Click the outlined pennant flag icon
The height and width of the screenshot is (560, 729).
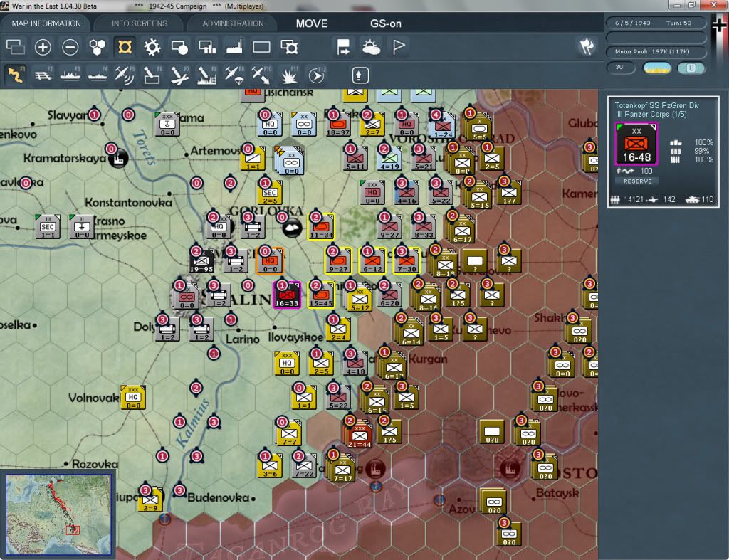tap(399, 47)
